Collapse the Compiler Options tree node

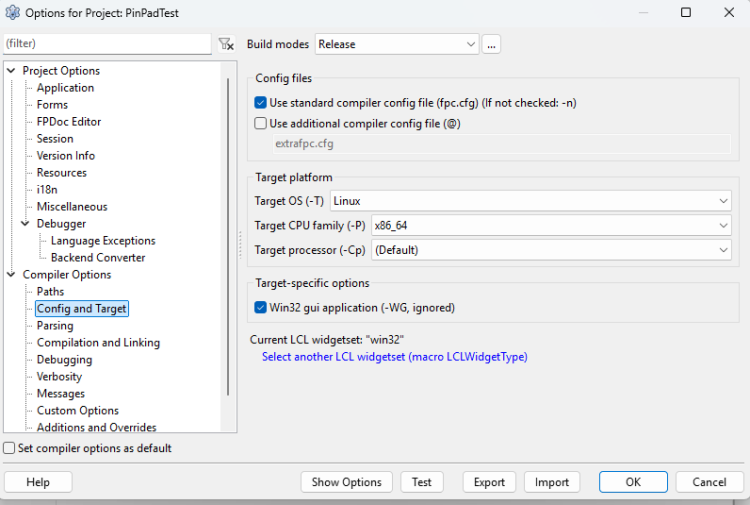[11, 274]
